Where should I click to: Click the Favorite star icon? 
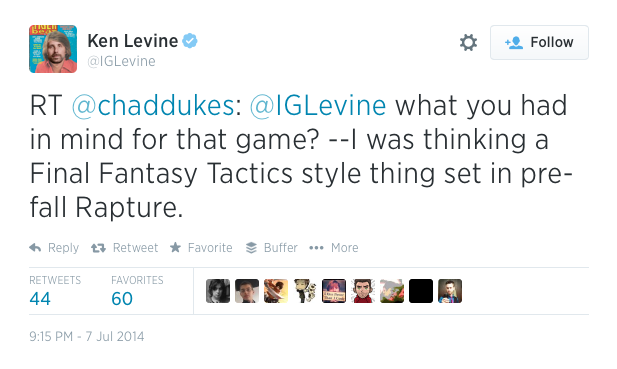tap(175, 247)
